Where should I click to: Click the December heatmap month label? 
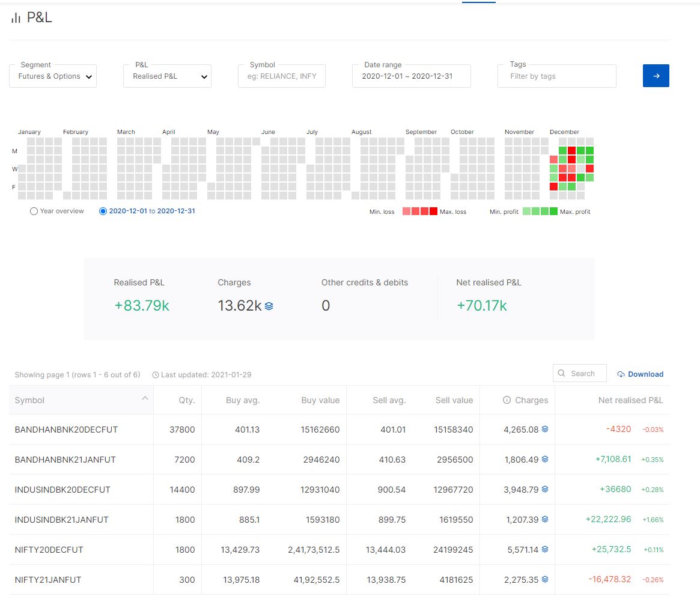click(x=564, y=132)
